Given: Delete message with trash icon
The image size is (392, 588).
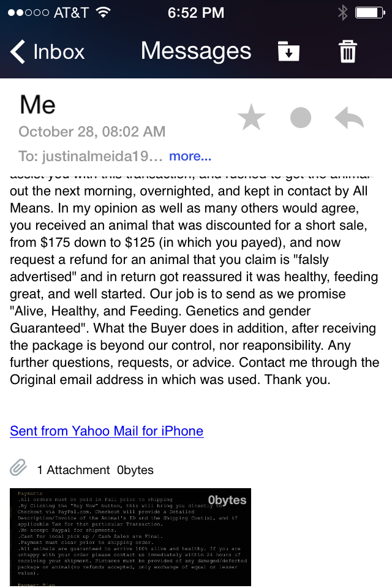Looking at the screenshot, I should 348,51.
